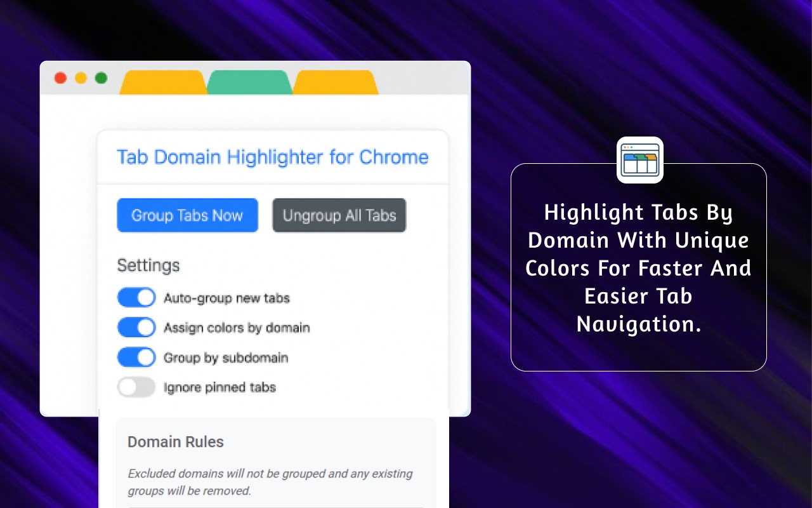Disable the Group by subdomain switch
The image size is (812, 508).
136,358
